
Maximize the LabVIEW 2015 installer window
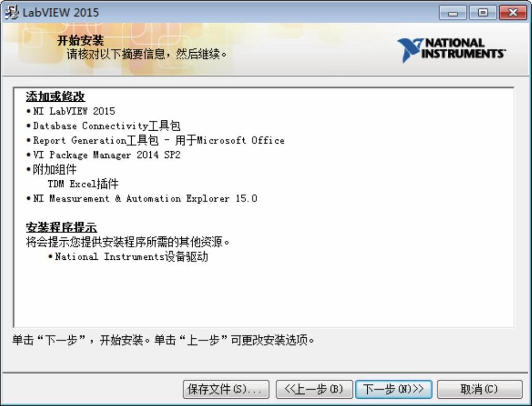pos(483,13)
